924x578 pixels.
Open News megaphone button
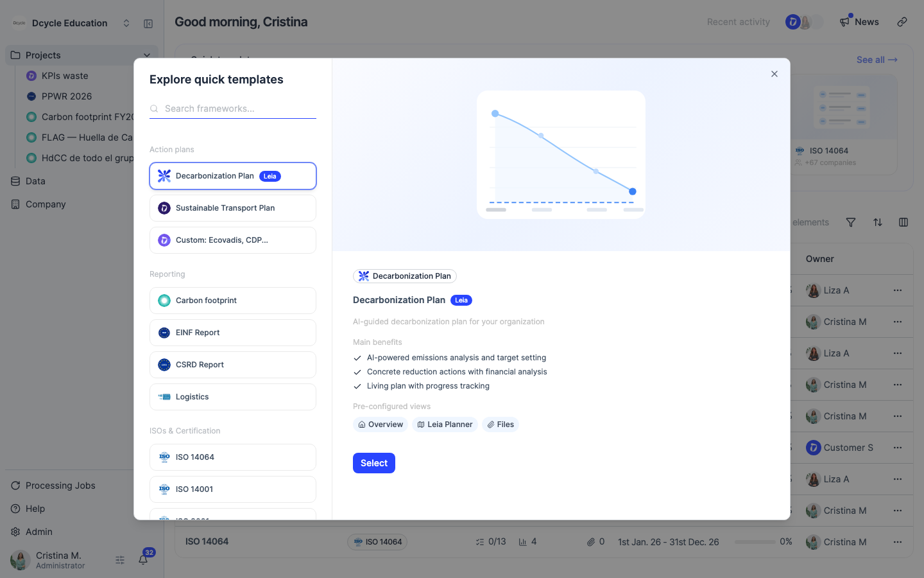click(859, 22)
